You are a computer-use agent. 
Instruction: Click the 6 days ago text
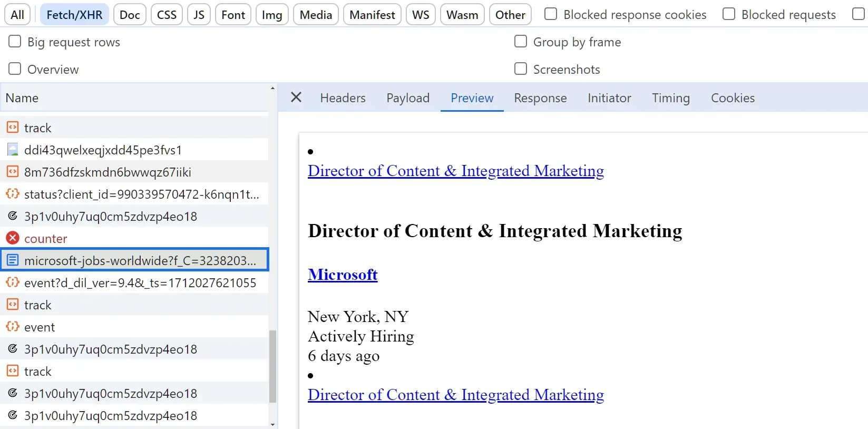click(x=344, y=356)
